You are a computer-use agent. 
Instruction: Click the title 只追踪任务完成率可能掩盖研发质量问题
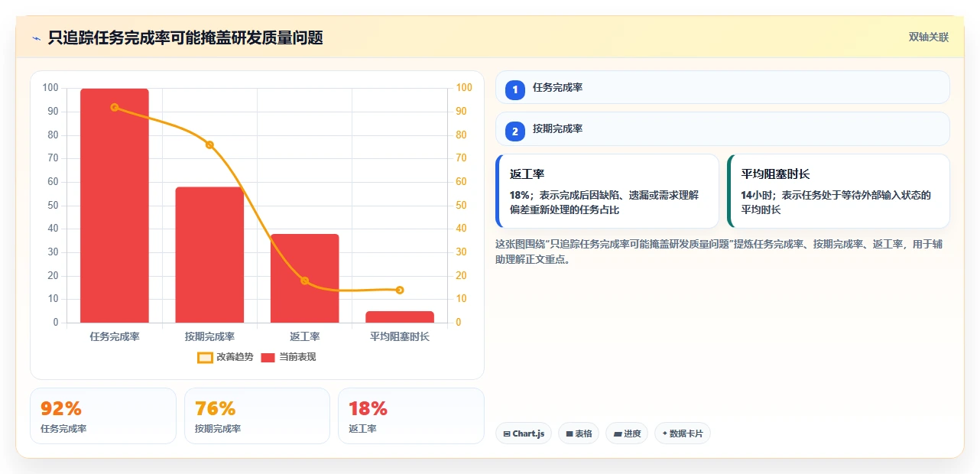[185, 37]
